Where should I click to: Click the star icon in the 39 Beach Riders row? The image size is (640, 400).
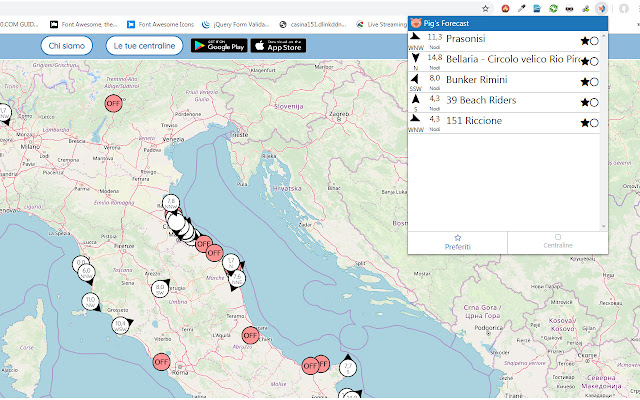585,102
